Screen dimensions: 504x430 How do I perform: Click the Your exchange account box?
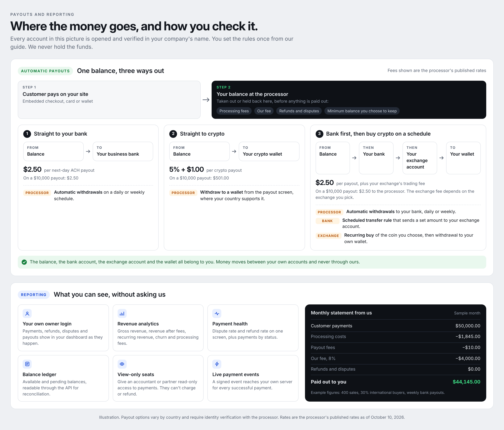coord(420,158)
